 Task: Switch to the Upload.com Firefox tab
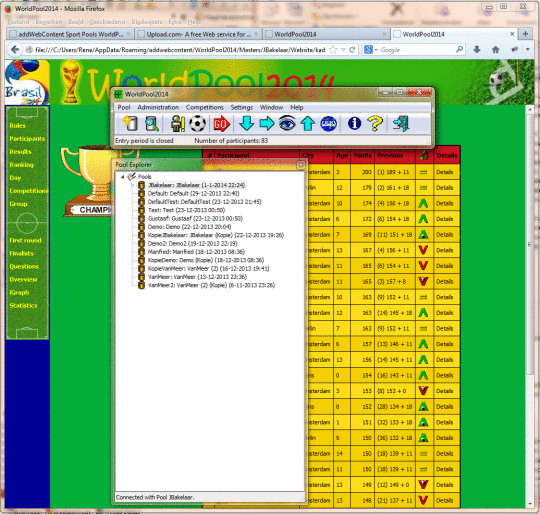[x=198, y=34]
